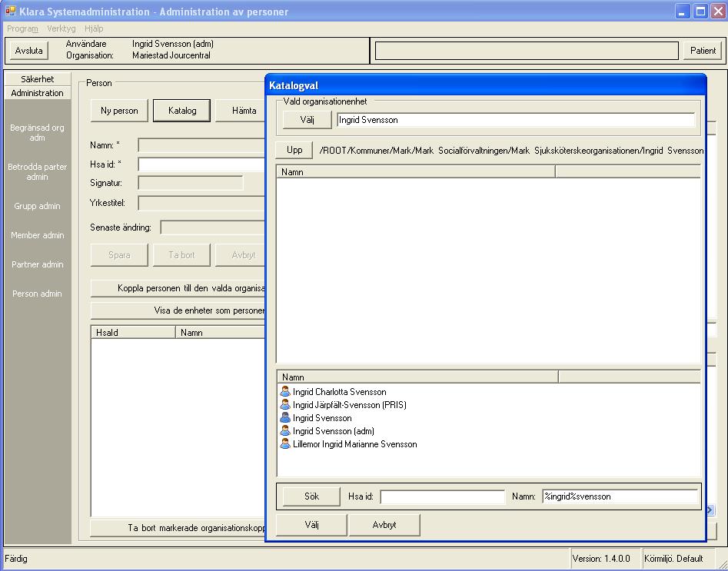Open the Verktyg menu

[61, 28]
